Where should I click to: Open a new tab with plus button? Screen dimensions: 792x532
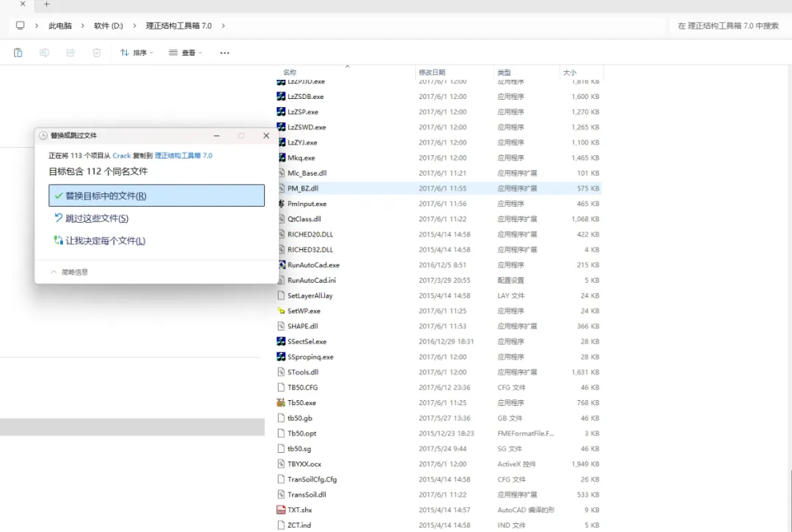[46, 4]
